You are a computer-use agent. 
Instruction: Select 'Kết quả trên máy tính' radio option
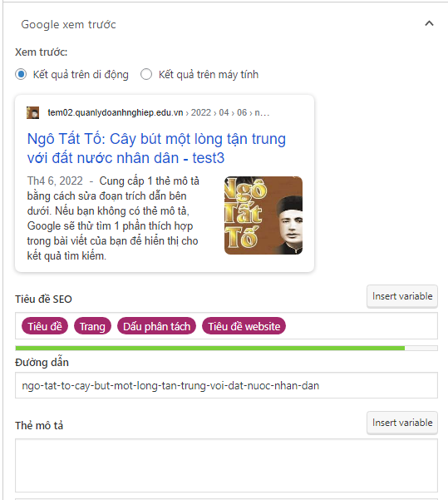[146, 74]
